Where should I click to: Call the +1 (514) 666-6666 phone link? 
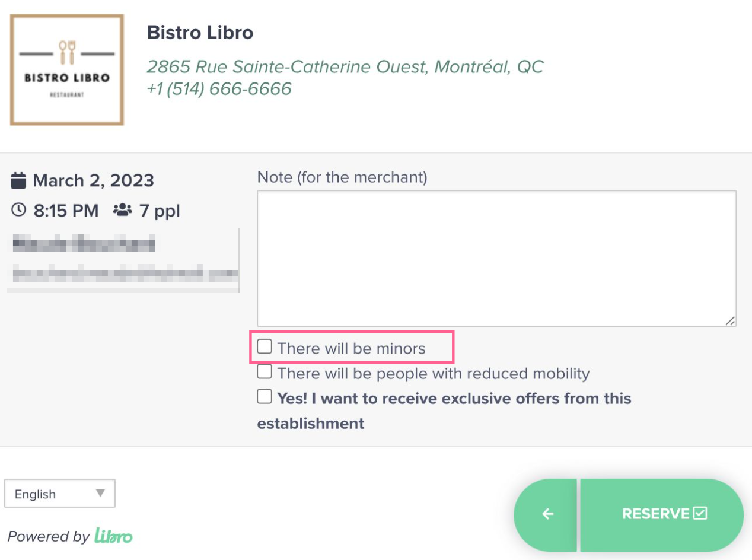point(219,89)
